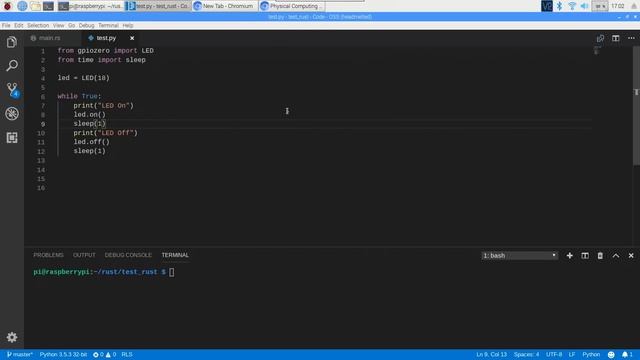Open the Source Control view

[x=12, y=90]
